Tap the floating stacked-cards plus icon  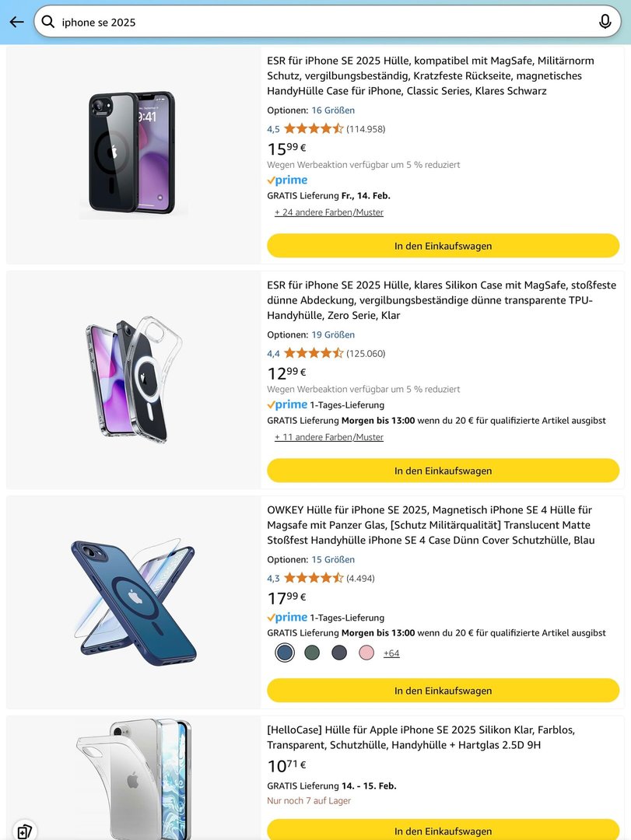(x=24, y=830)
